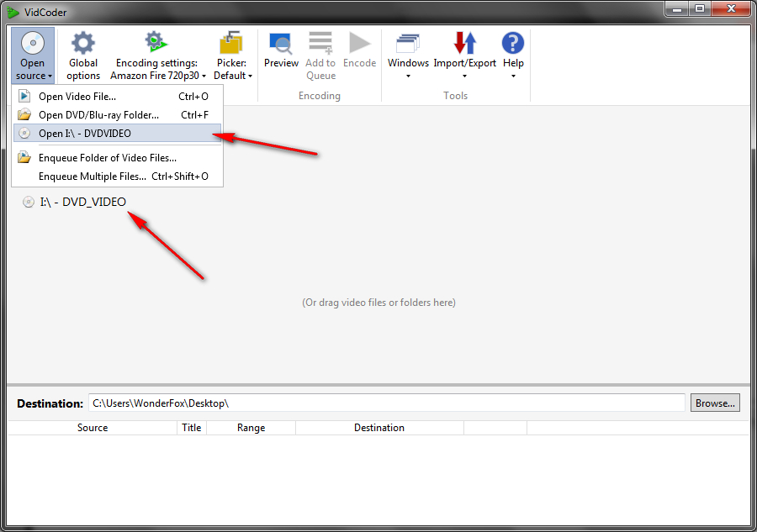
Task: Expand the Windows menu arrow
Action: tap(408, 76)
